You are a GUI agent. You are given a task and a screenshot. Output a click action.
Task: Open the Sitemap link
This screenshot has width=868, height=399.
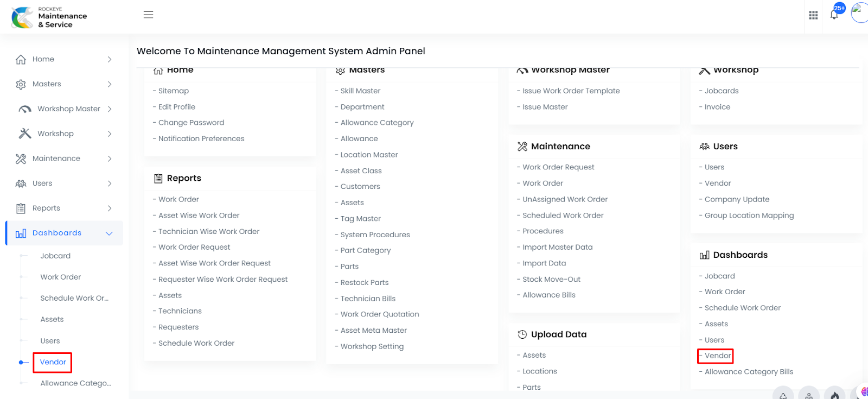click(174, 91)
